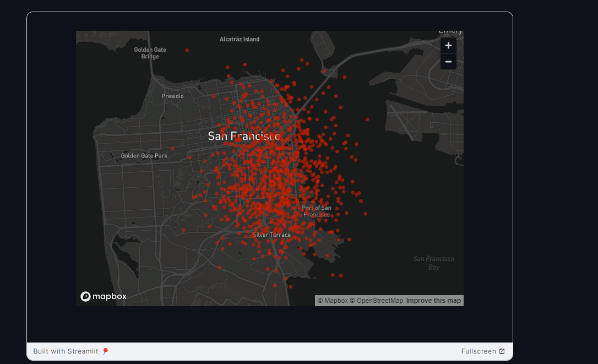This screenshot has height=364, width=598.
Task: Click the Fullscreen external-link icon
Action: click(x=502, y=351)
